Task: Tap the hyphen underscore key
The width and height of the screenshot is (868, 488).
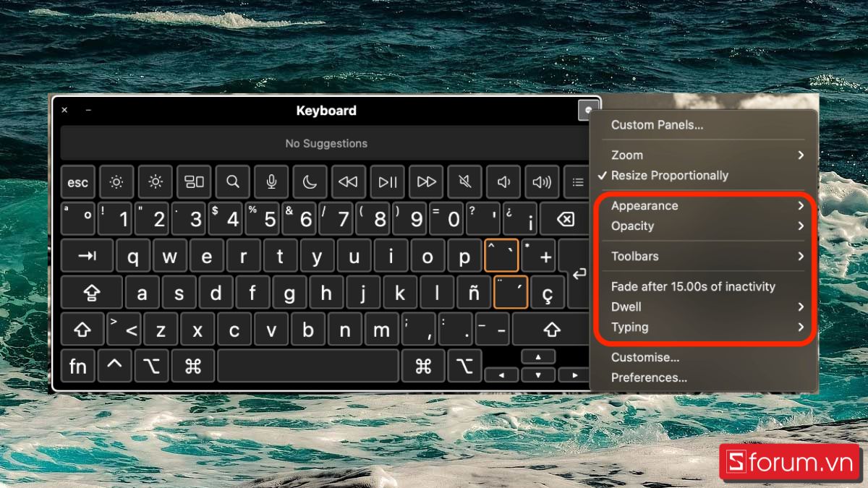Action: tap(493, 330)
